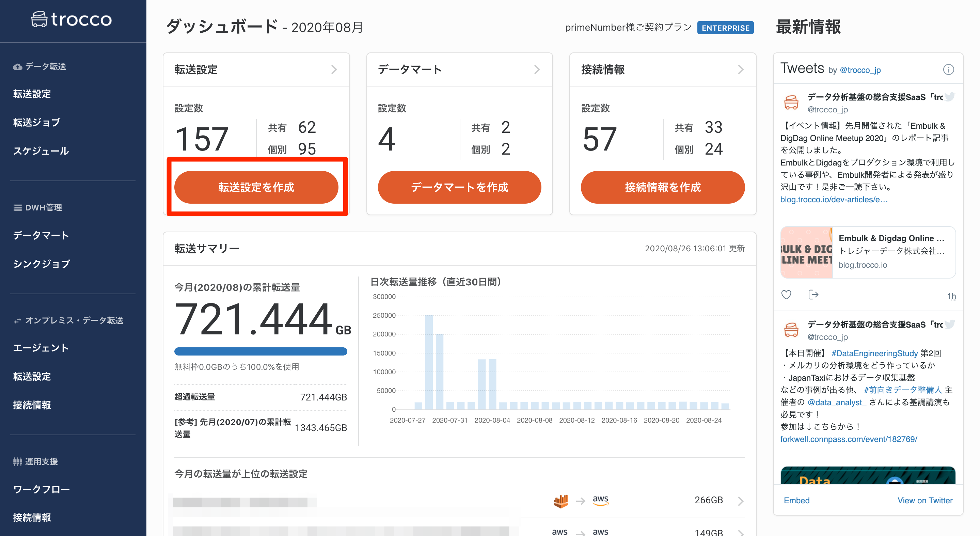Open 転送設定 under オンプレミス・データ転送 in the sidebar

pos(32,377)
